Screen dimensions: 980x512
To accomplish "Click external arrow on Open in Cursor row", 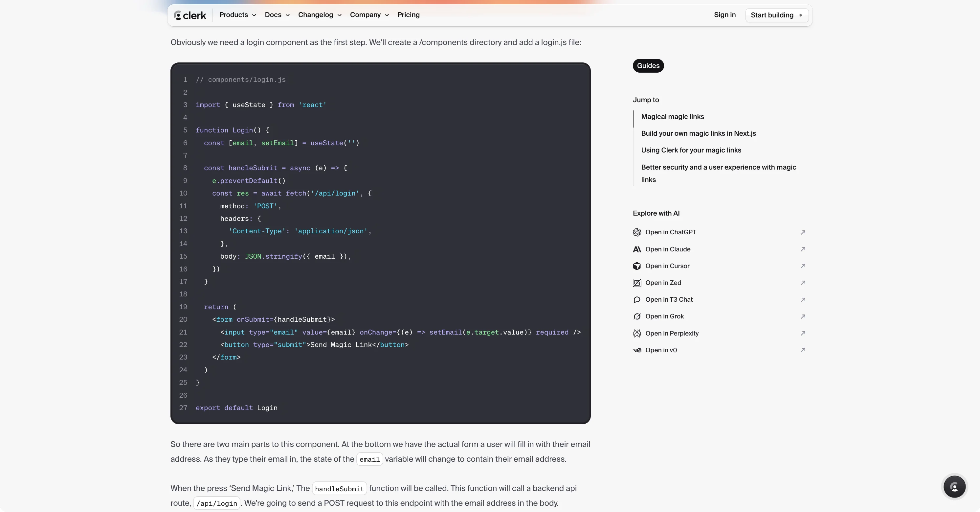I will click(x=803, y=266).
